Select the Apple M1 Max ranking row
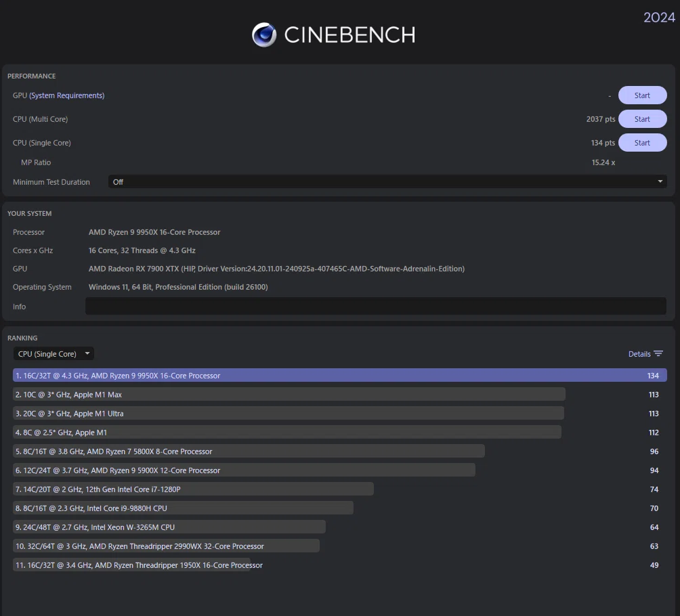The width and height of the screenshot is (680, 616). tap(339, 395)
